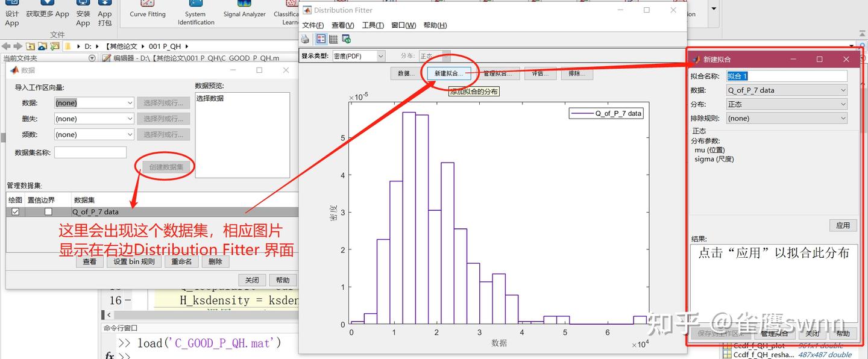The width and height of the screenshot is (868, 359).
Task: Open the display type dropdown showing 密度(PDF)
Action: 358,56
